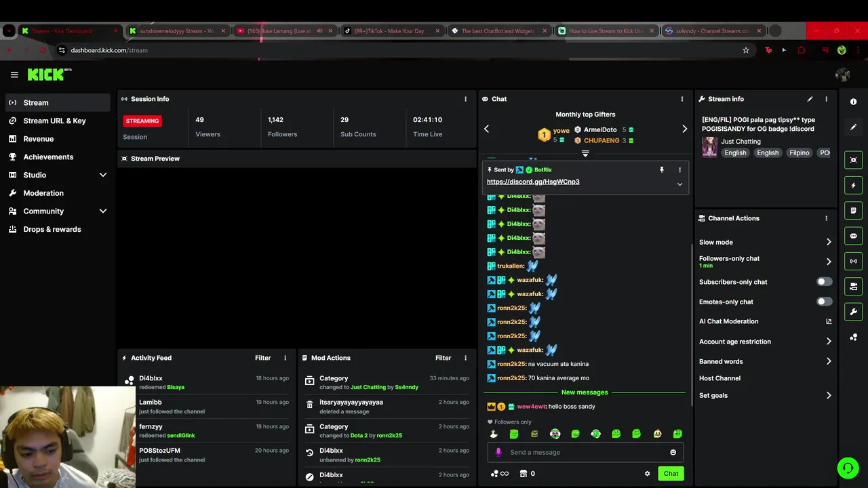Bookmark this page with the star icon
This screenshot has width=868, height=488.
coord(745,50)
